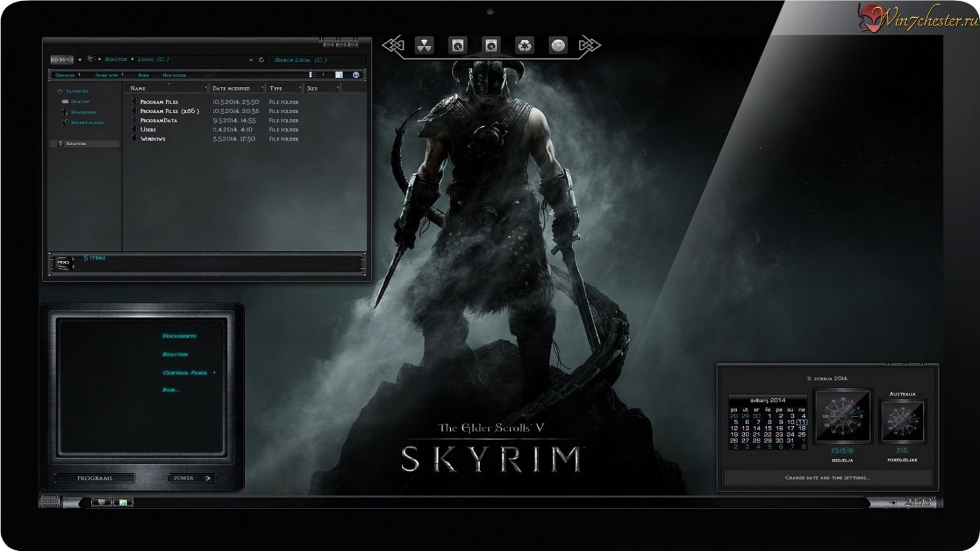Image resolution: width=980 pixels, height=551 pixels.
Task: Click Reactor in the address bar path
Action: pyautogui.click(x=116, y=59)
